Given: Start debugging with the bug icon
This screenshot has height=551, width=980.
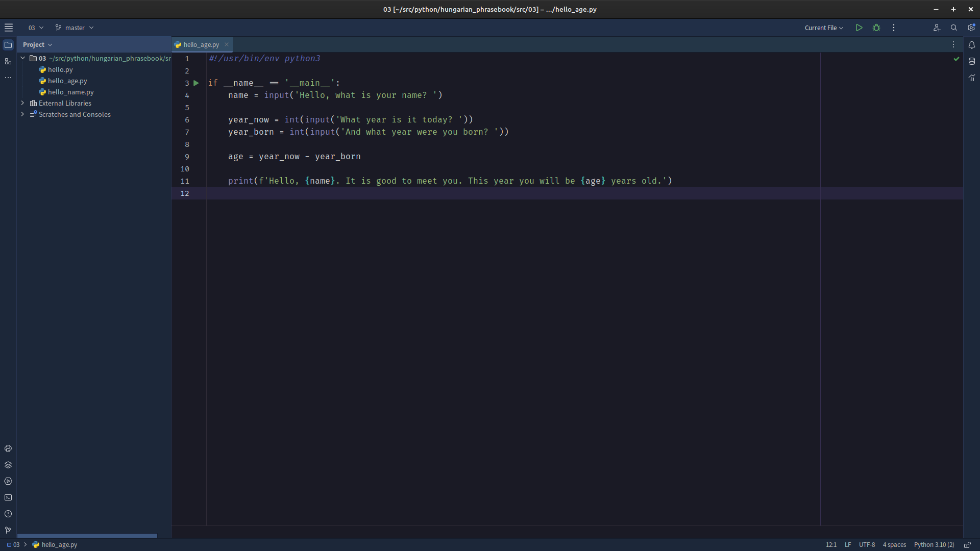Looking at the screenshot, I should pos(876,28).
